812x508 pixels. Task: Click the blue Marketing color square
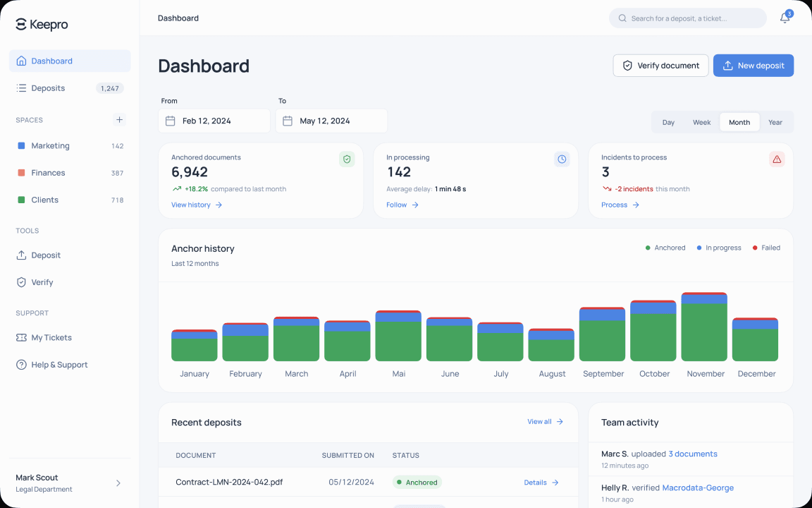tap(21, 145)
